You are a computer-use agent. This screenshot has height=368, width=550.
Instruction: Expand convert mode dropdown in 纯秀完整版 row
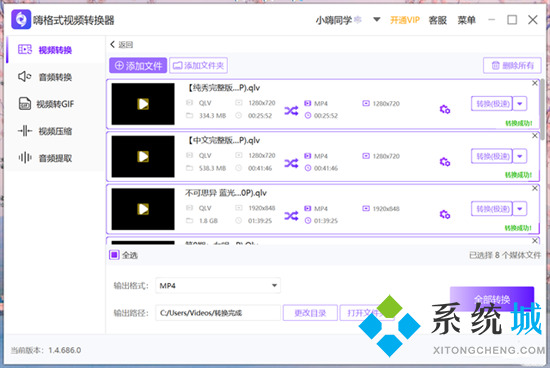pyautogui.click(x=520, y=104)
